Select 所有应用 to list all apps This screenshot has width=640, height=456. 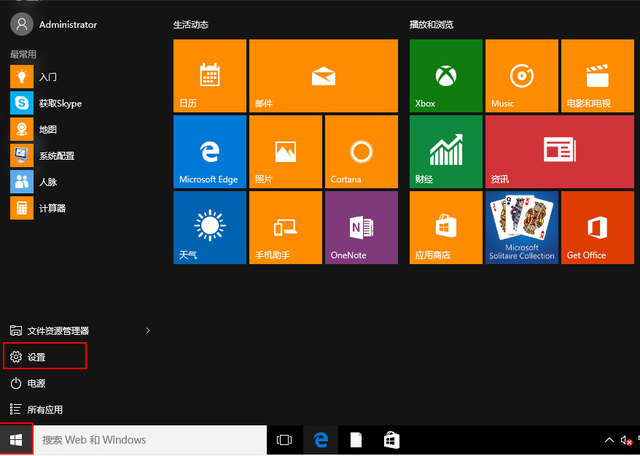click(45, 409)
